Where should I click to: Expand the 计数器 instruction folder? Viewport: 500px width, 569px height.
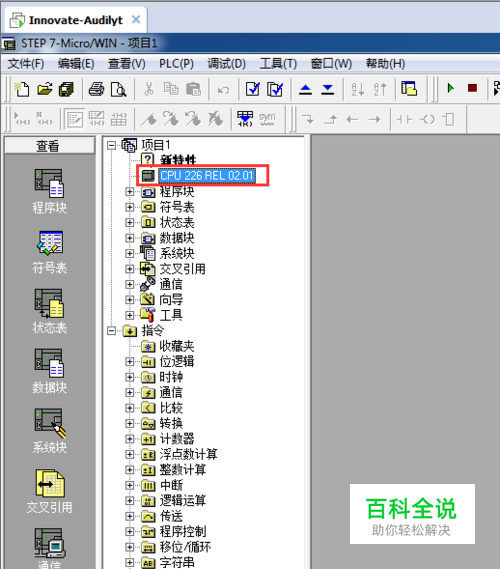[x=130, y=439]
